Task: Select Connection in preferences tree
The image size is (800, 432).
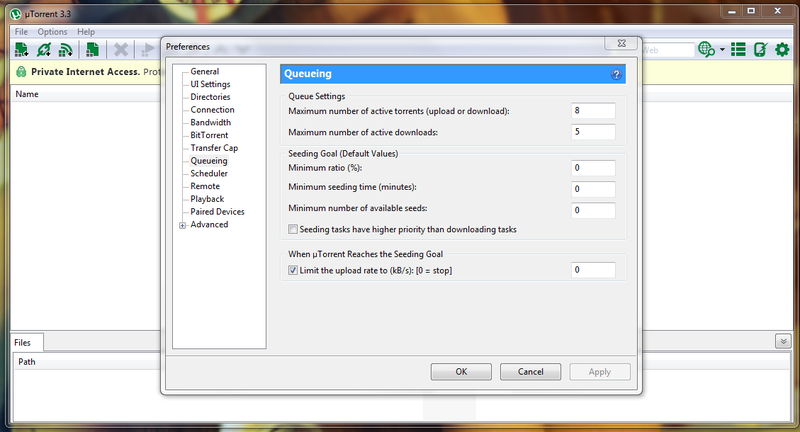Action: point(212,110)
